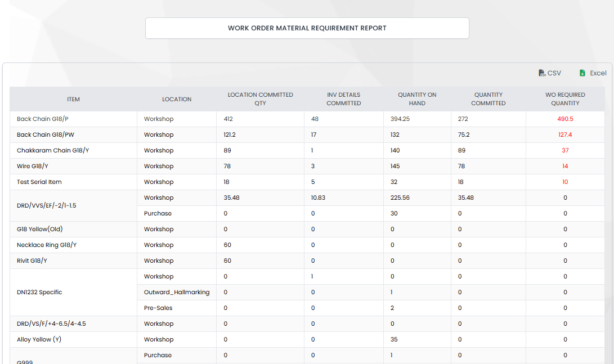The height and width of the screenshot is (364, 614).
Task: Open inv details committed 48 link
Action: [315, 119]
